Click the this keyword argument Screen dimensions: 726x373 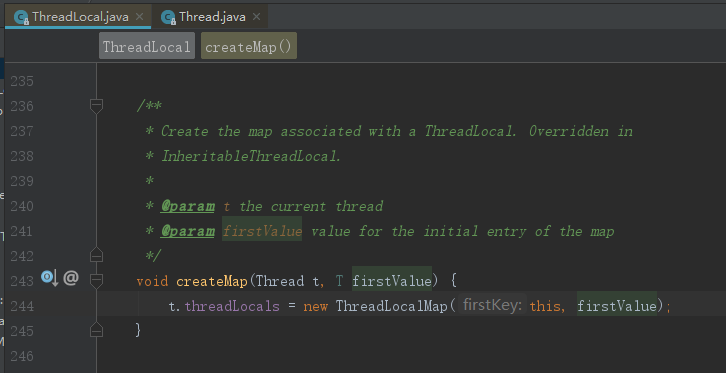(545, 306)
